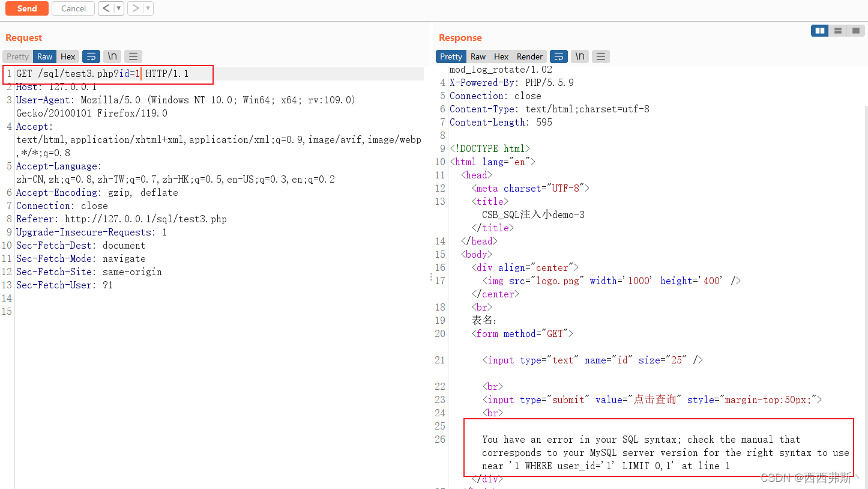This screenshot has width=868, height=489.
Task: Switch Response view to Render tab
Action: (x=529, y=56)
